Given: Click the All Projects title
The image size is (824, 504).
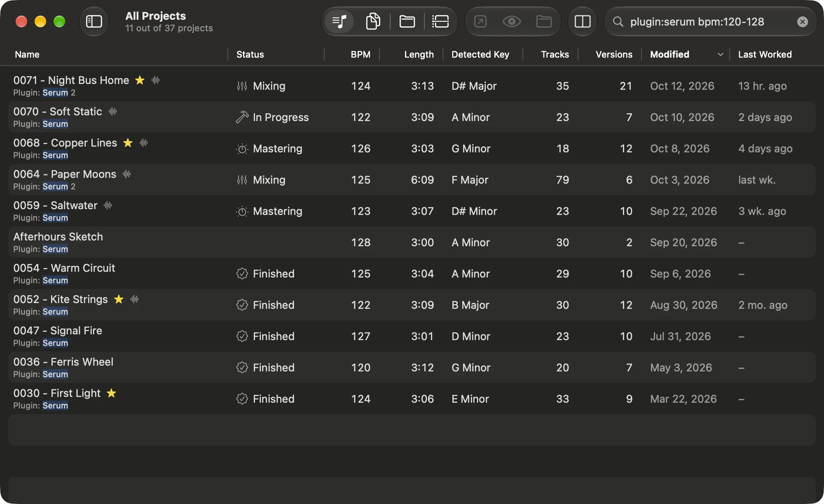Looking at the screenshot, I should (155, 16).
